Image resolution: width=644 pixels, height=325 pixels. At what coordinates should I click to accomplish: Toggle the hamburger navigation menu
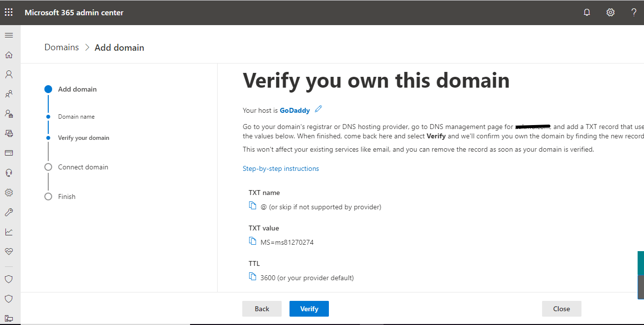[x=9, y=35]
